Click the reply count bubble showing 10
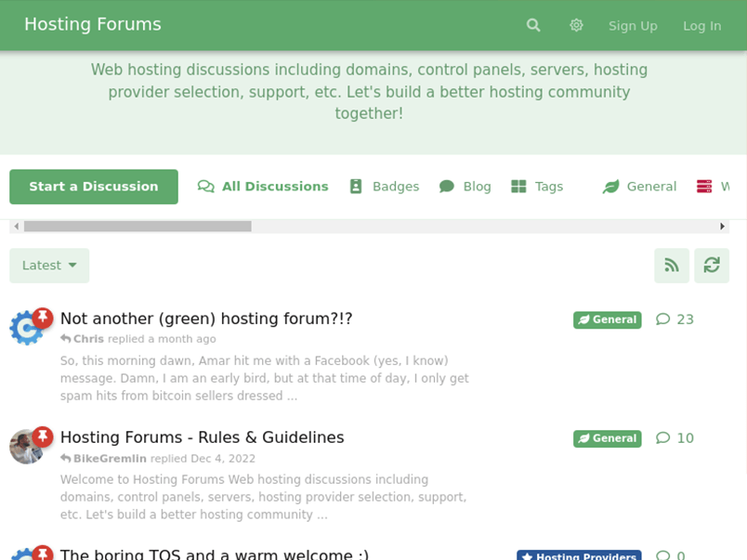The height and width of the screenshot is (560, 747). 675,438
